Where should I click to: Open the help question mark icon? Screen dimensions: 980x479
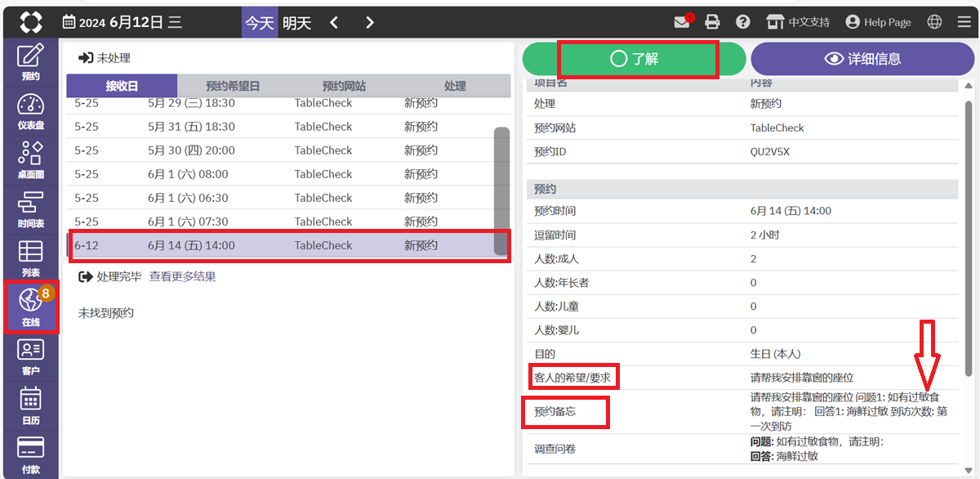coord(742,22)
